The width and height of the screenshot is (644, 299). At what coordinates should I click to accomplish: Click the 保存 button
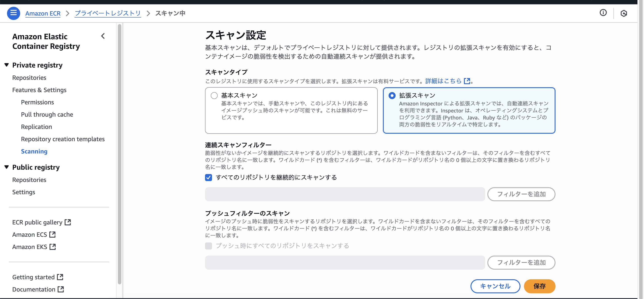[x=540, y=286]
